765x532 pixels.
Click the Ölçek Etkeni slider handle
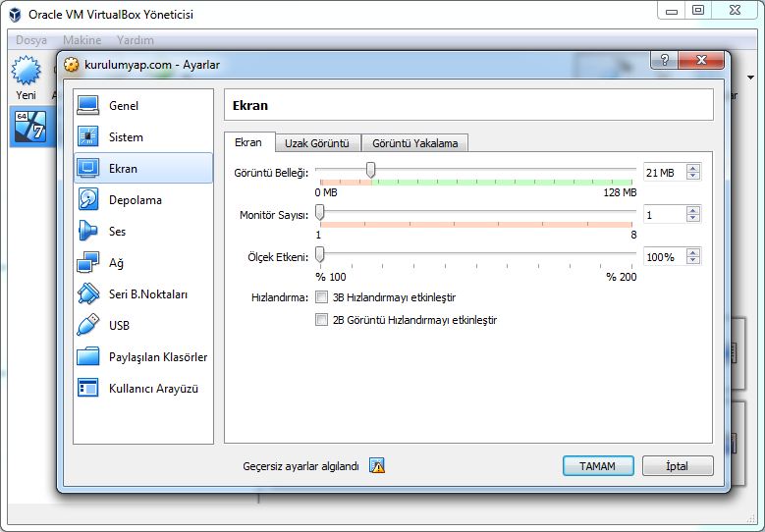pyautogui.click(x=319, y=254)
